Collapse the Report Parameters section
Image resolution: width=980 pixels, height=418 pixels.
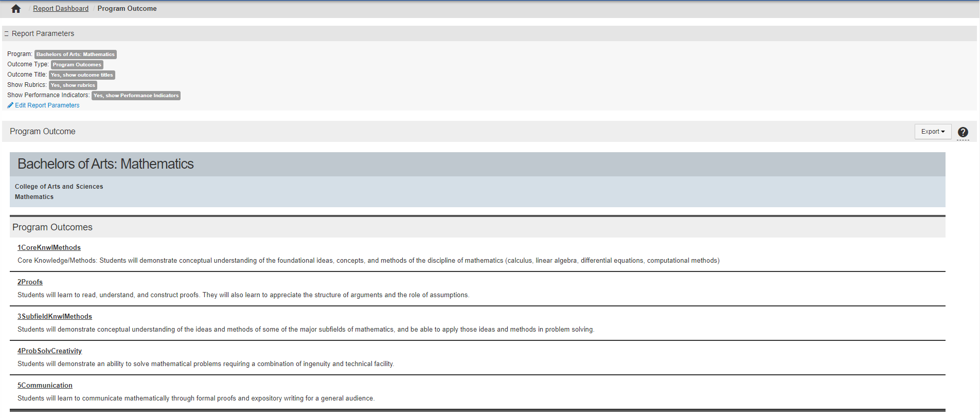pyautogui.click(x=7, y=34)
